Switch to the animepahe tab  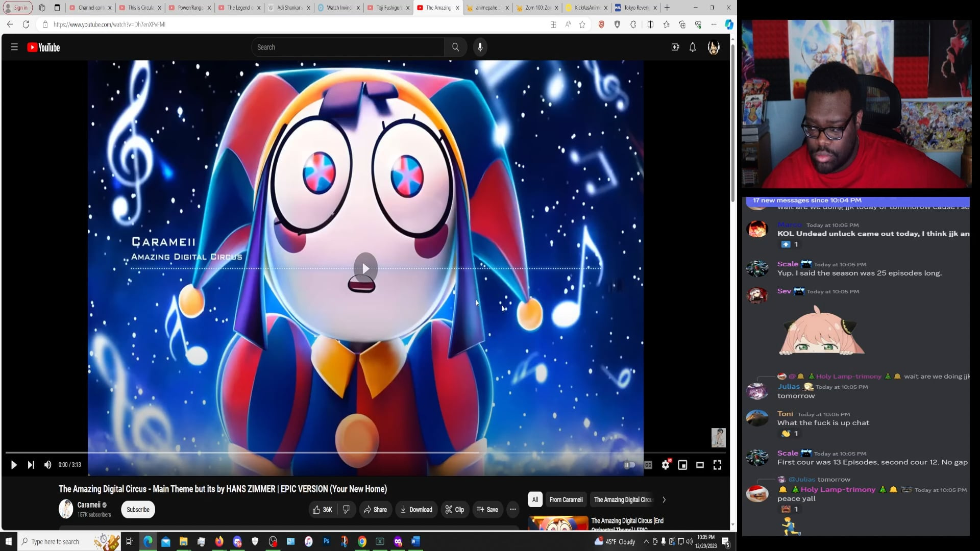click(x=487, y=8)
